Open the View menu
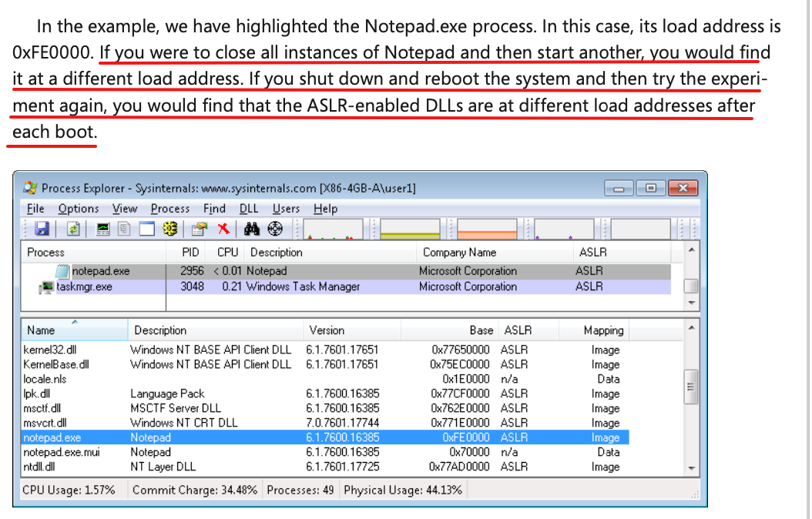The image size is (812, 519). click(125, 209)
